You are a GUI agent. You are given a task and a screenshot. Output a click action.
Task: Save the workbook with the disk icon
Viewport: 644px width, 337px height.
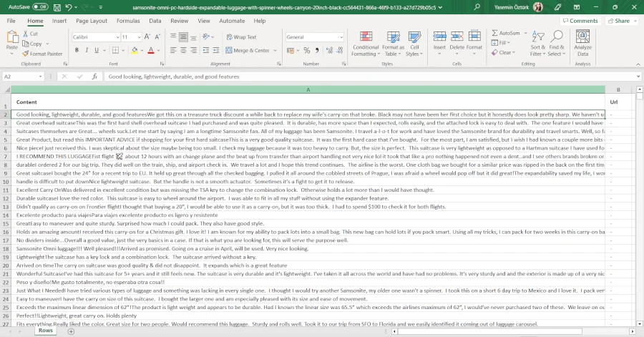57,7
